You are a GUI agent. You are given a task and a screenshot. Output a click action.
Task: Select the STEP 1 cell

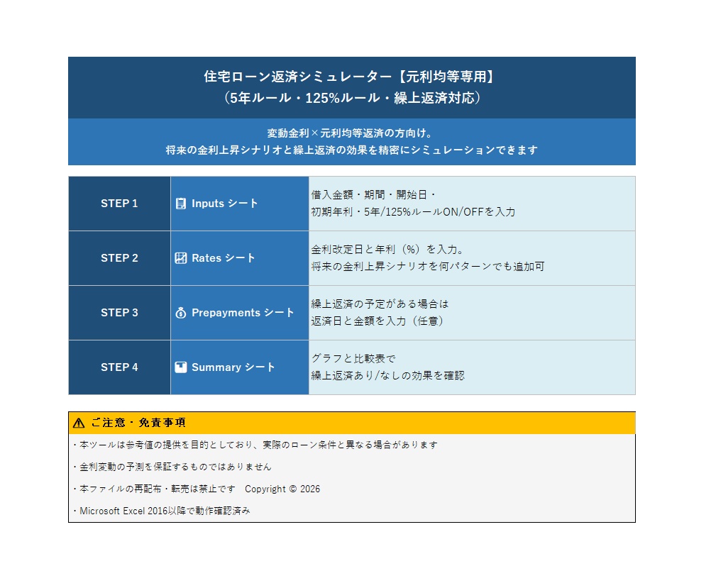click(x=119, y=204)
